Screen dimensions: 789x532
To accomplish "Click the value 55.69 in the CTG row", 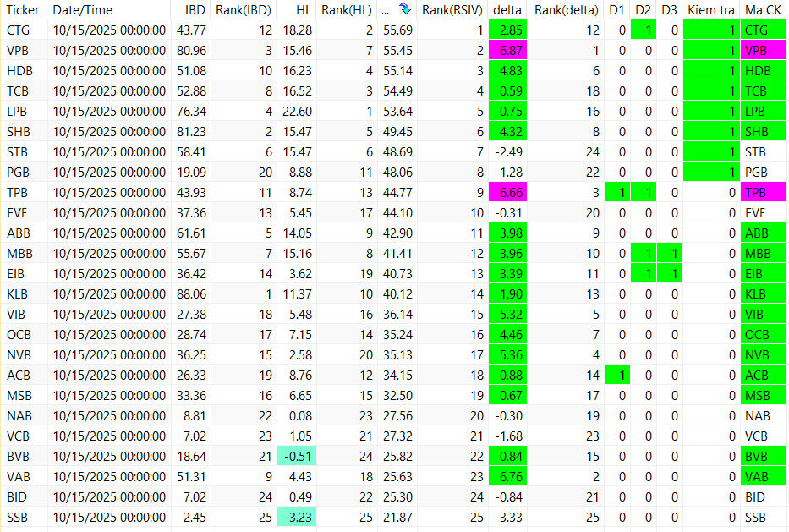I will [398, 30].
